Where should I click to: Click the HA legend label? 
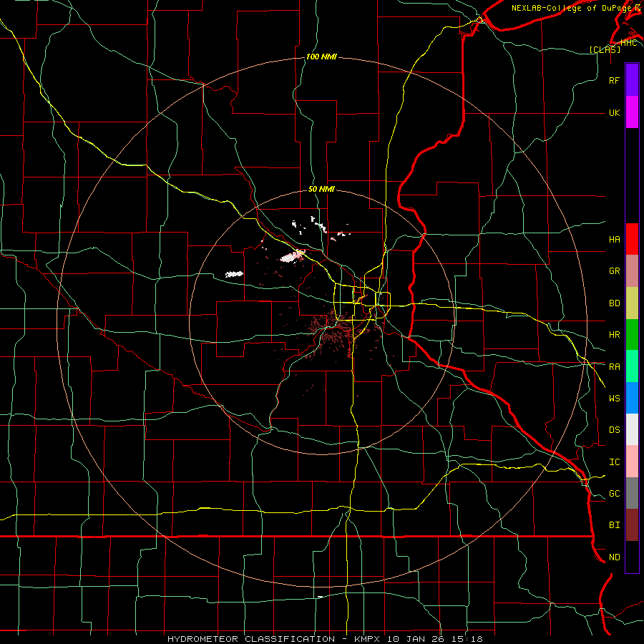[614, 239]
